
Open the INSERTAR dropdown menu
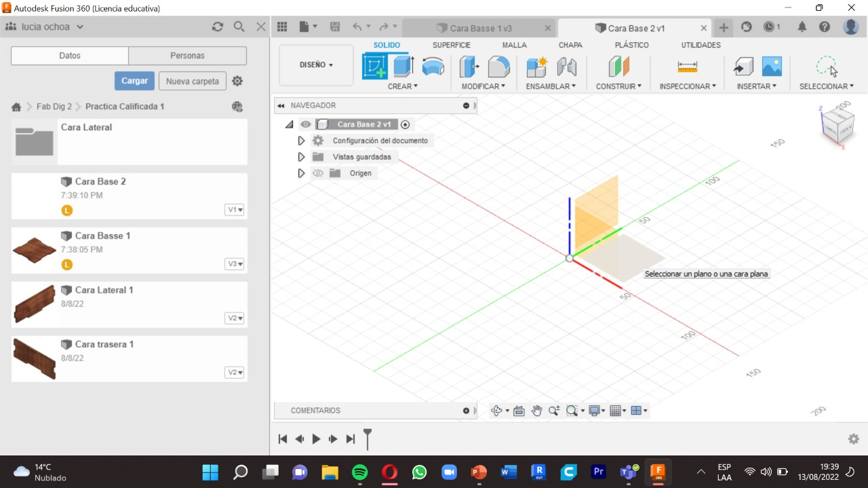[756, 86]
